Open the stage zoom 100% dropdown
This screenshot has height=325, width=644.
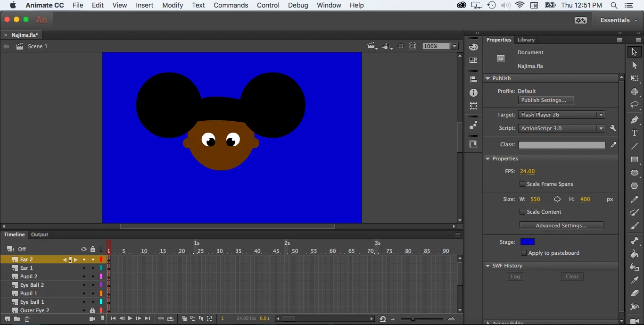[x=454, y=46]
